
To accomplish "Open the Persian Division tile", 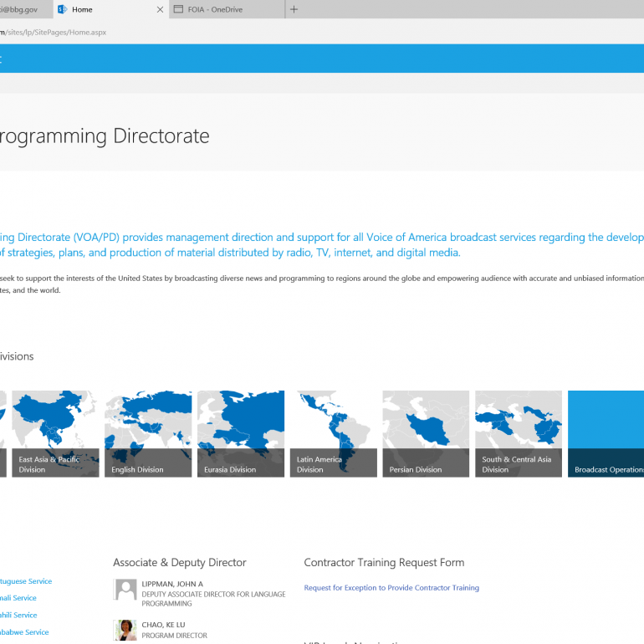I will click(x=426, y=434).
